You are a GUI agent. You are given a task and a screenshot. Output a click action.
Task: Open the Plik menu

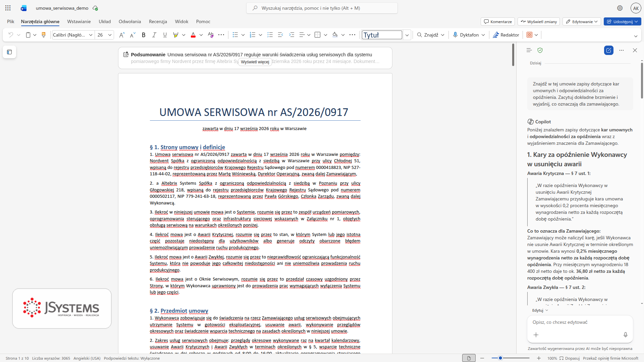(11, 21)
